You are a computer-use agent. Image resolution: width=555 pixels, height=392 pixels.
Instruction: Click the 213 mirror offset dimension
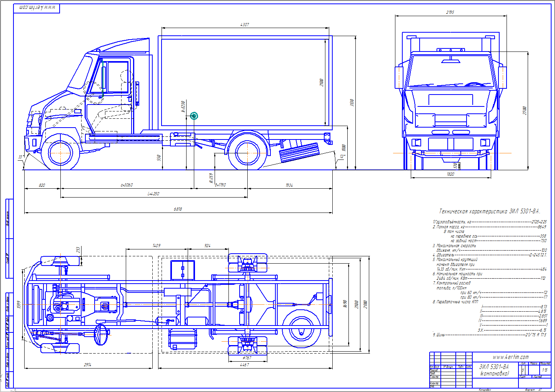click(78, 250)
